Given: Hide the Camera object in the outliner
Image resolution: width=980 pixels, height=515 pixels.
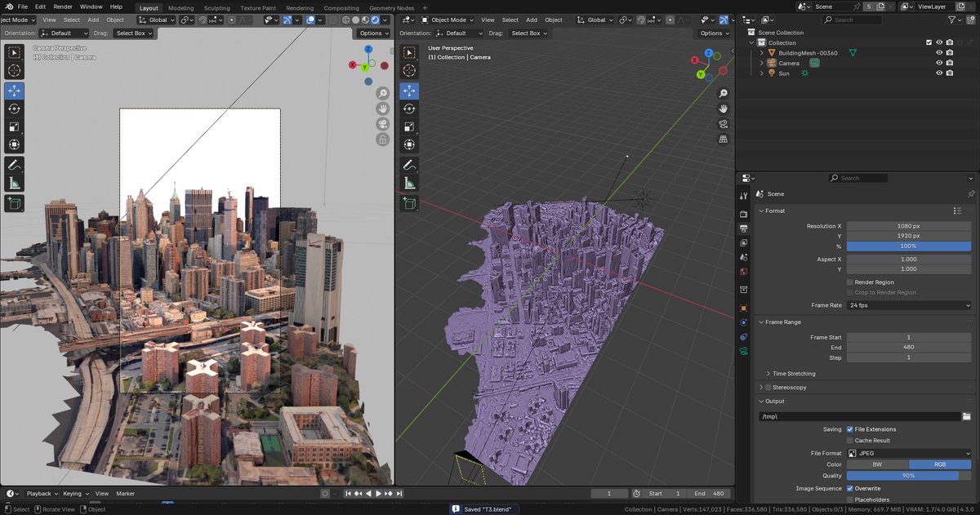Looking at the screenshot, I should pos(939,63).
